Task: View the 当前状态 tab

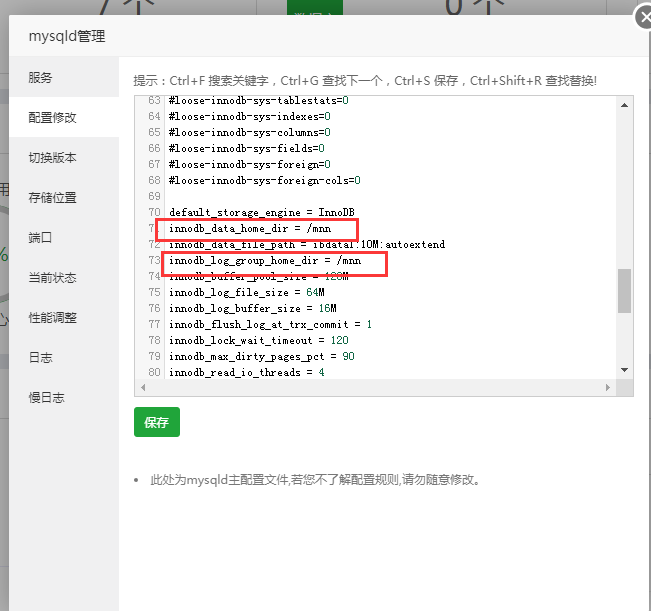Action: 64,277
